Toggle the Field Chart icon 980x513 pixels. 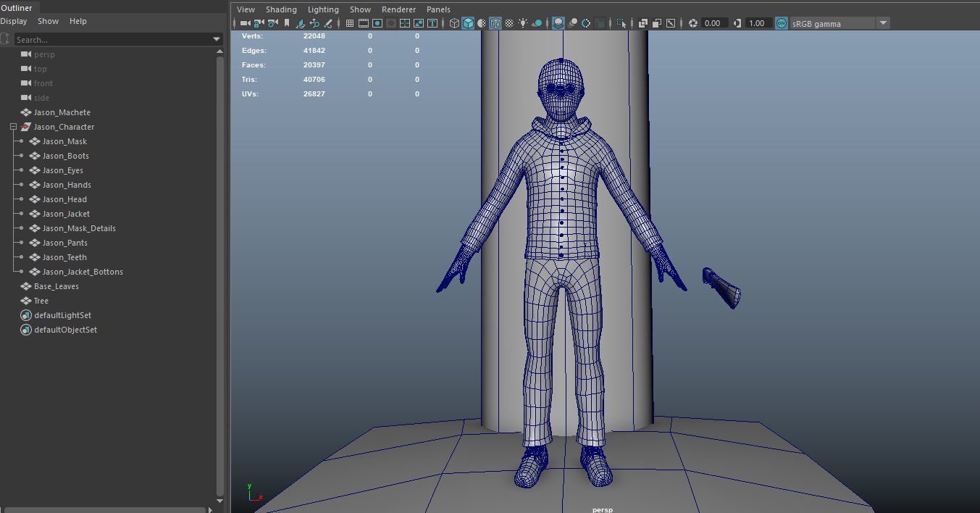405,23
